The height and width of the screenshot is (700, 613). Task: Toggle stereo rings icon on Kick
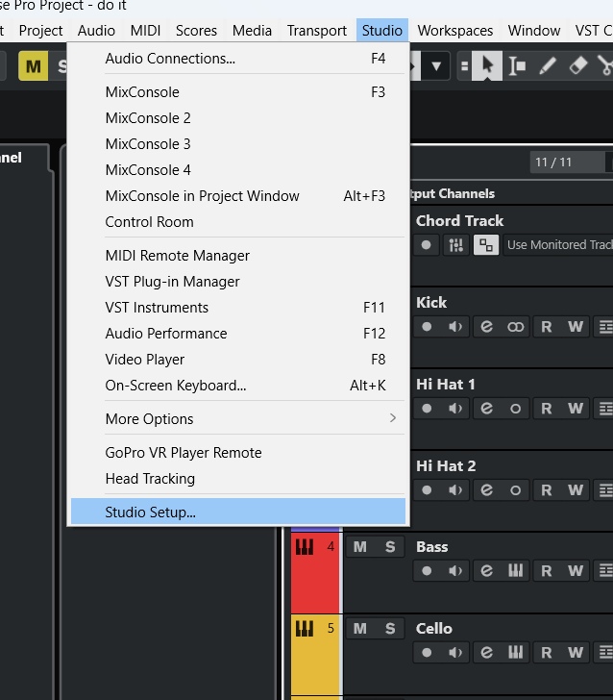pyautogui.click(x=515, y=327)
